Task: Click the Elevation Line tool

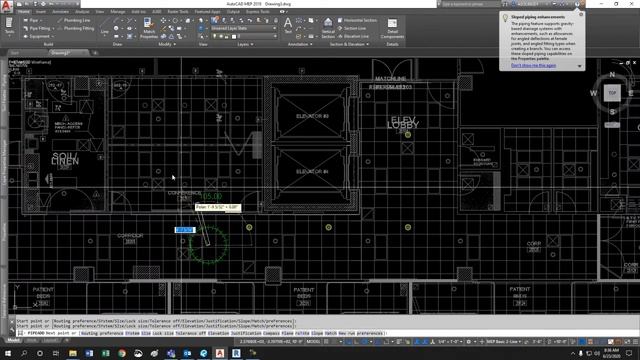Action: [353, 36]
